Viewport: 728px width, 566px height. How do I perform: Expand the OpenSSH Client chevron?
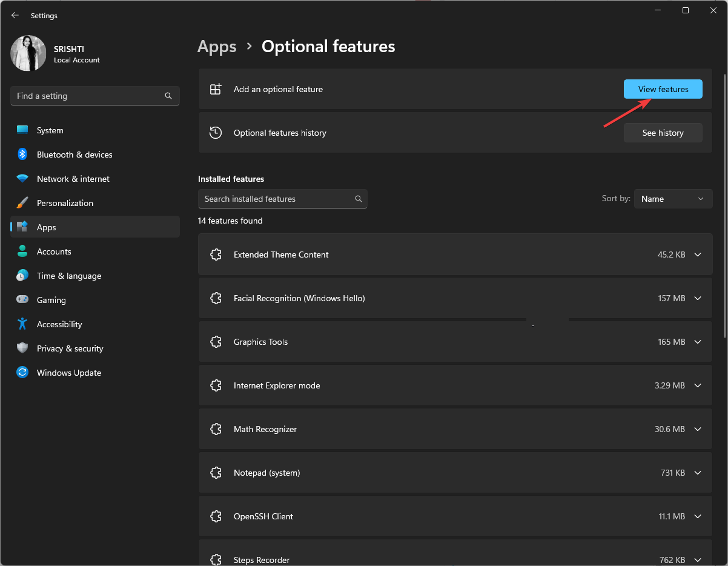pos(698,516)
